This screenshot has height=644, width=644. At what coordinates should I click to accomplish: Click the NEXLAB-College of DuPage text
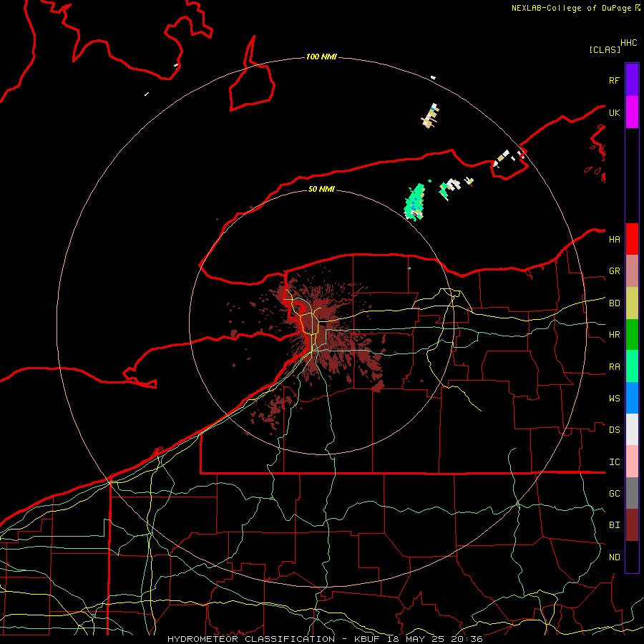(x=571, y=8)
